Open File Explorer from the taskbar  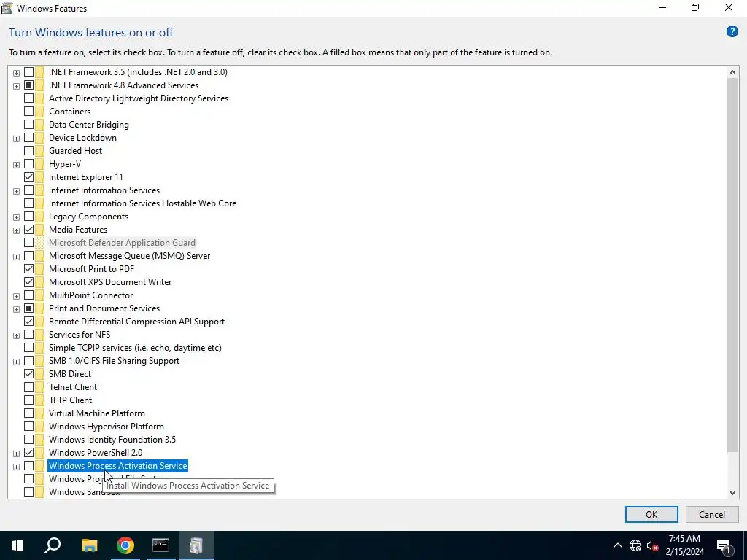pos(89,545)
